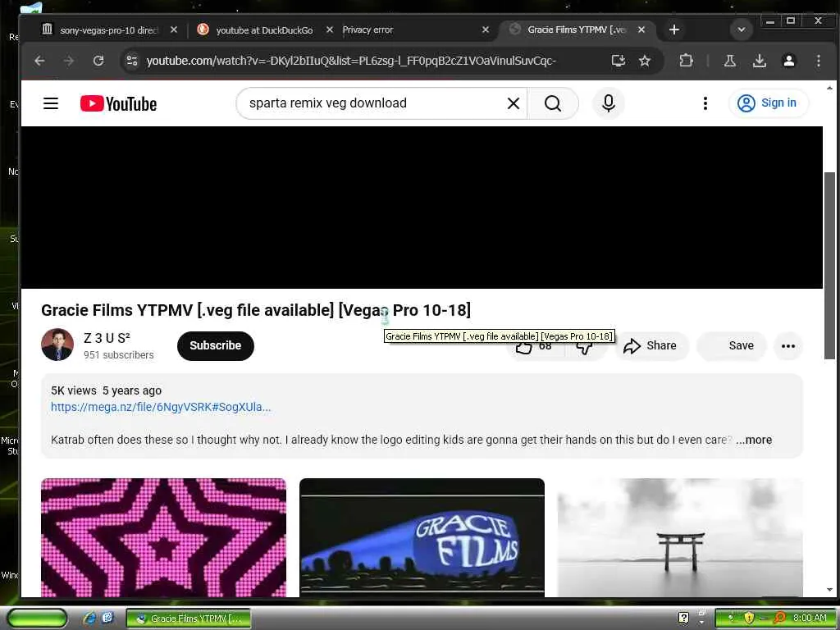Click the second quick launch icon
The width and height of the screenshot is (840, 630).
click(x=107, y=618)
